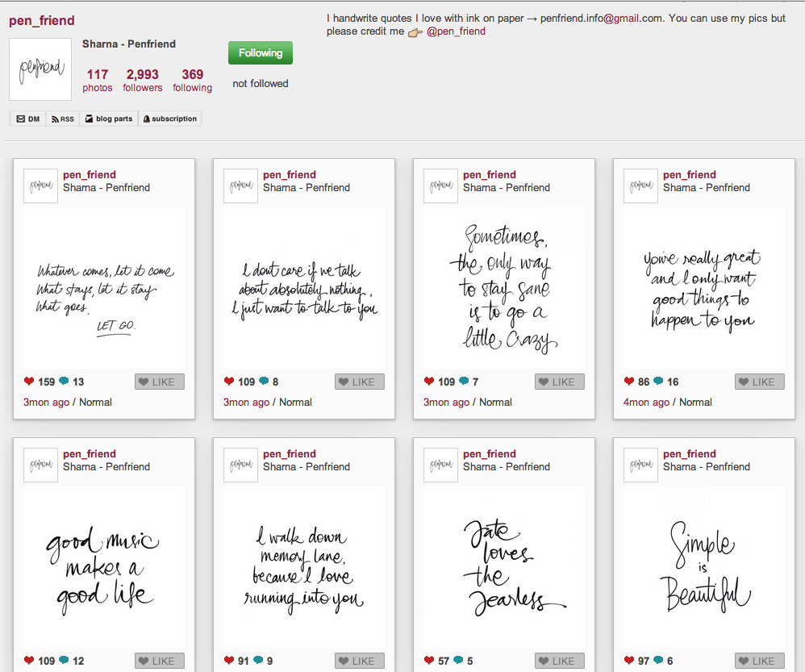Image resolution: width=805 pixels, height=672 pixels.
Task: Open the blog parts button
Action: point(109,119)
